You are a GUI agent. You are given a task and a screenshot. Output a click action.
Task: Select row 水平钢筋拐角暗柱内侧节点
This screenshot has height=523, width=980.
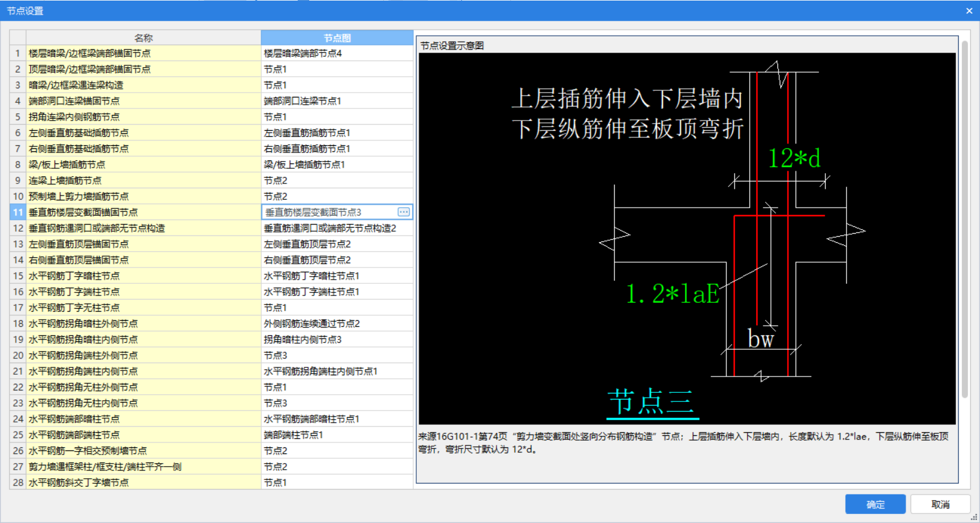143,339
